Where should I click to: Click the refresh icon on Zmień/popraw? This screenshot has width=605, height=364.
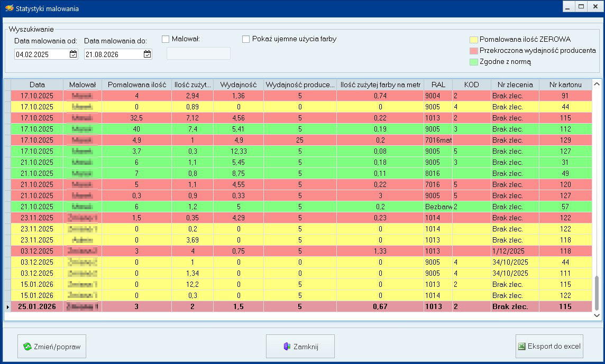coord(27,347)
